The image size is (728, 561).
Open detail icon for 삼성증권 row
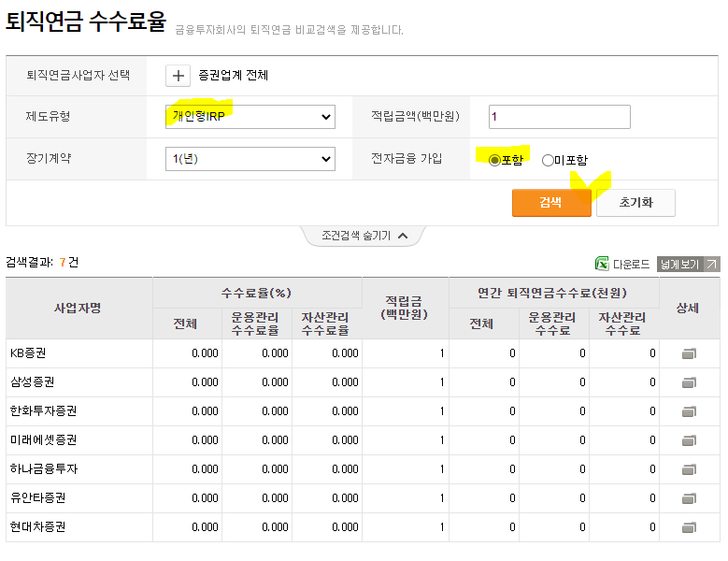(689, 382)
